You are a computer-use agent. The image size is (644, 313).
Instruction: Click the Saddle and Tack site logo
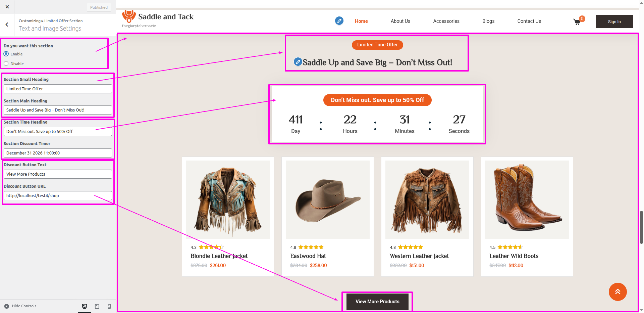click(158, 19)
